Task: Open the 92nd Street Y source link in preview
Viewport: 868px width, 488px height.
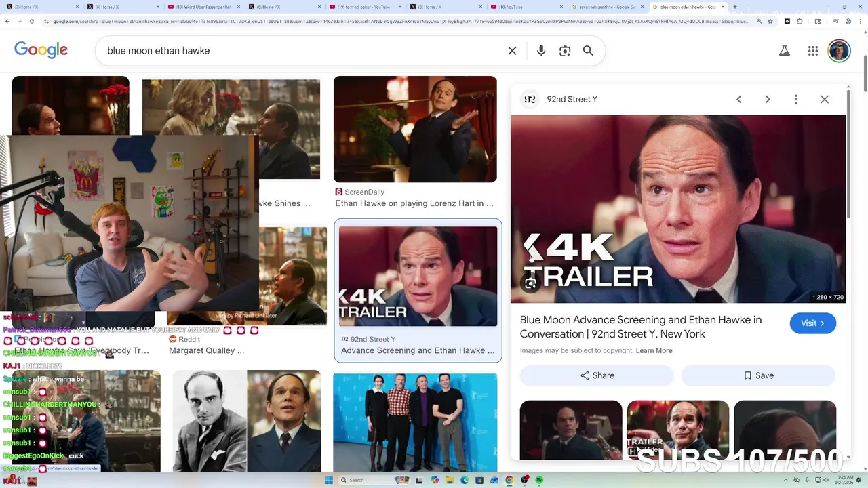Action: click(x=572, y=99)
